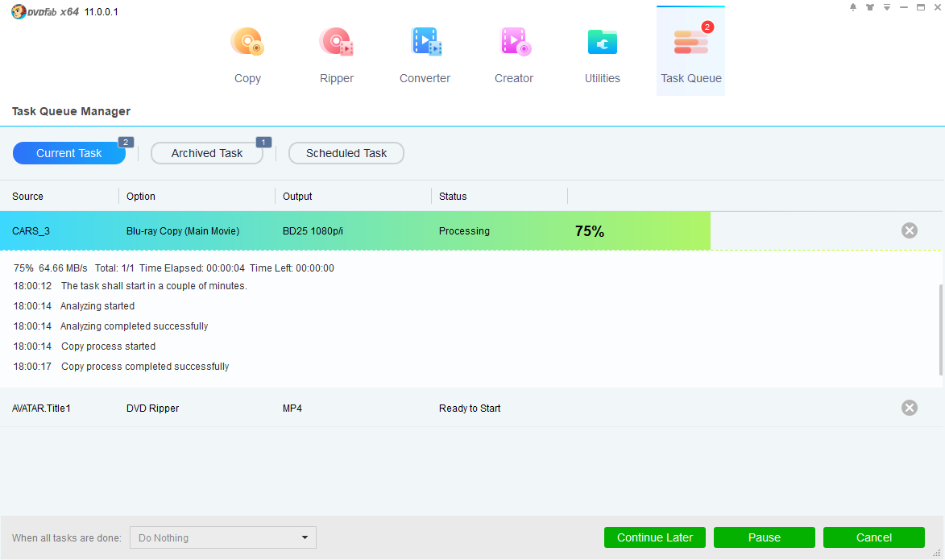The height and width of the screenshot is (560, 945).
Task: Switch to the Archived Task tab
Action: click(207, 153)
